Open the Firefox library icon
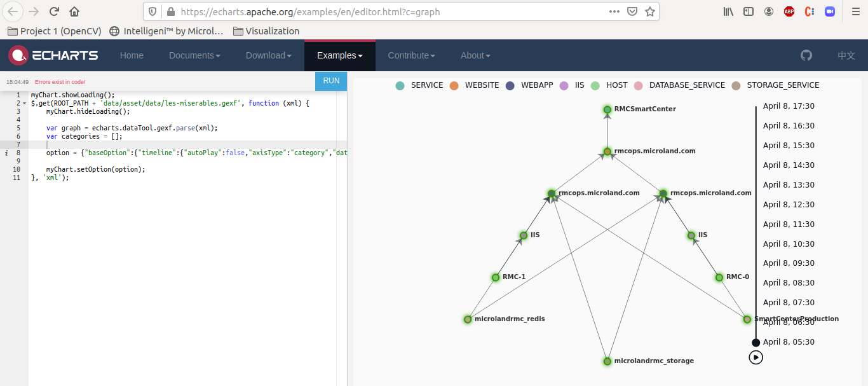Image resolution: width=868 pixels, height=386 pixels. tap(728, 11)
